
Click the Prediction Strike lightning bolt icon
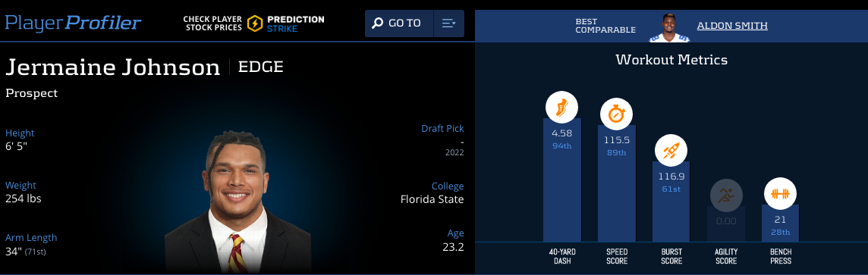pyautogui.click(x=255, y=23)
